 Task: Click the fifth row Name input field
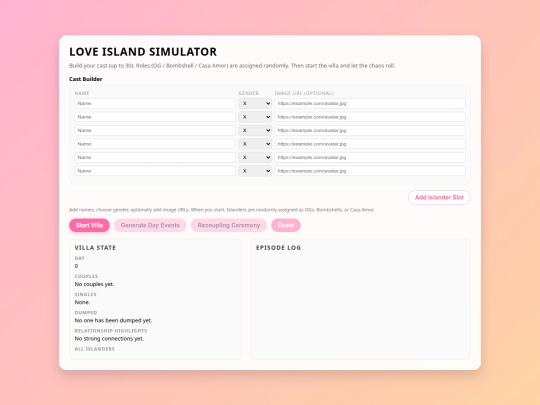pos(155,157)
